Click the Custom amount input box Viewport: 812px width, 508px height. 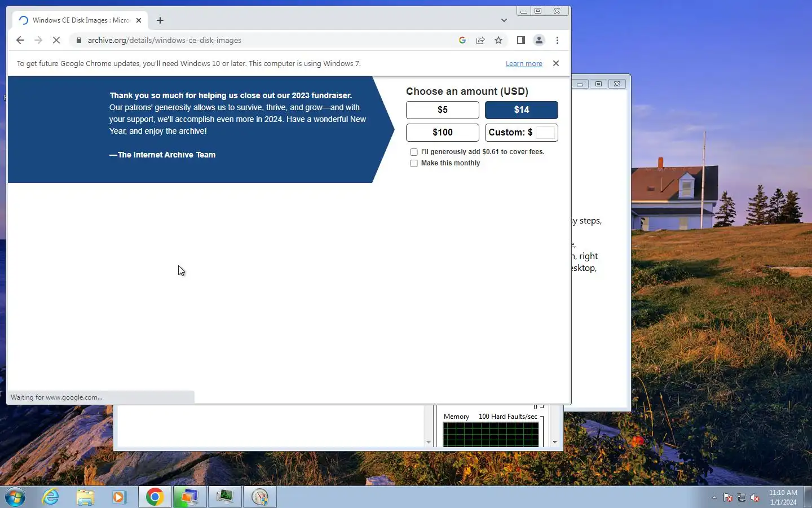(545, 133)
